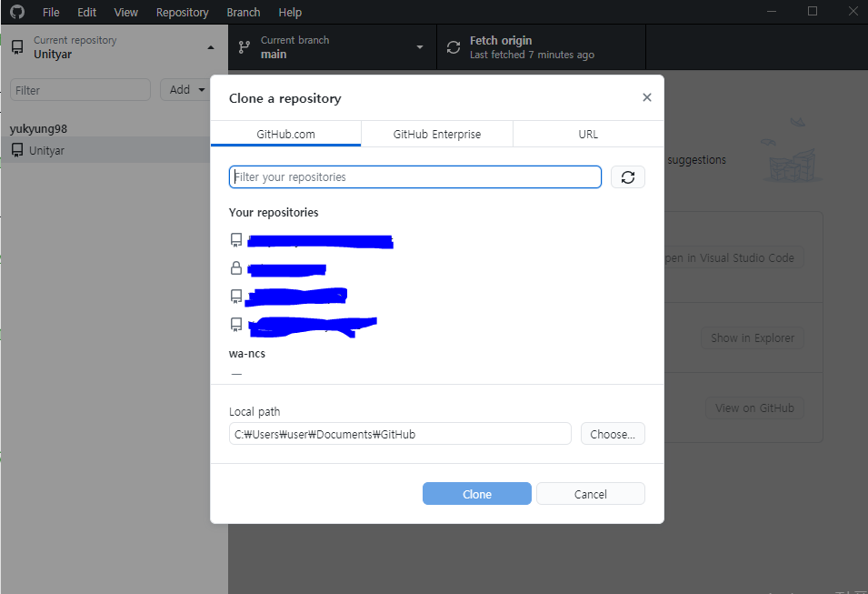868x594 pixels.
Task: Click the GitHub logo in title bar
Action: click(x=17, y=12)
